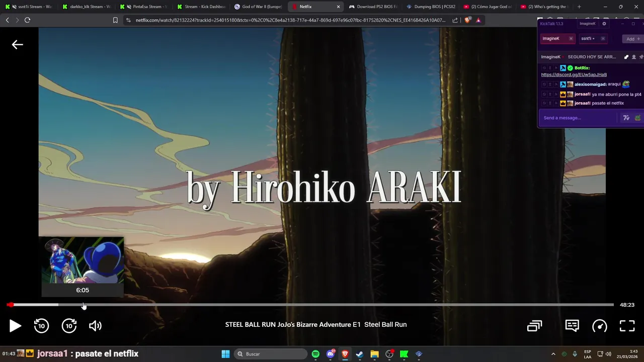Open the discord.gg invite link in chat

574,74
